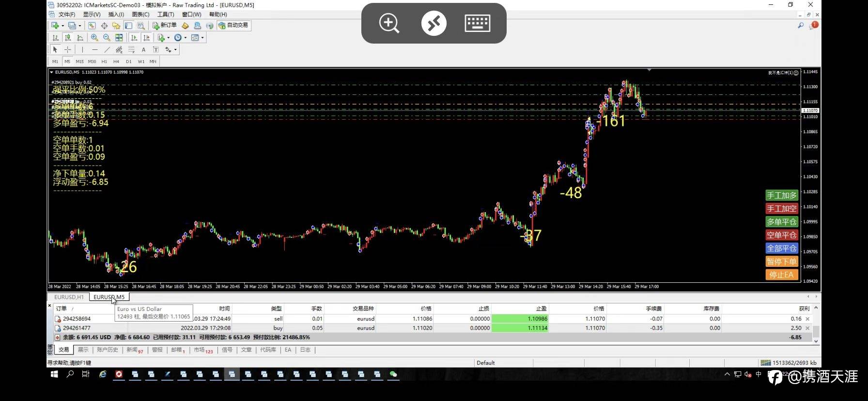Select the H1 timeframe button
This screenshot has height=401, width=868.
tap(104, 62)
